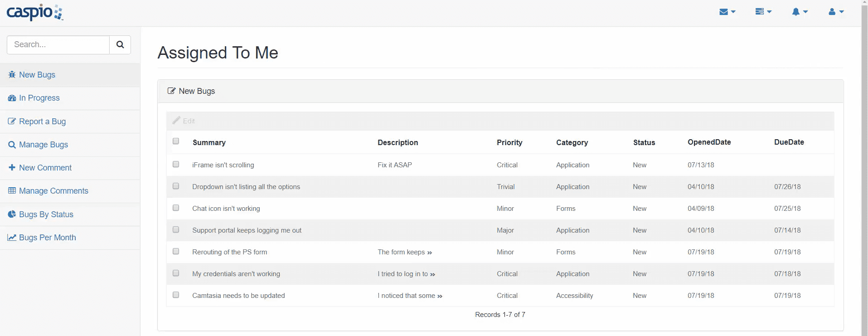This screenshot has width=868, height=336.
Task: Click the Edit button above the table
Action: pyautogui.click(x=184, y=121)
